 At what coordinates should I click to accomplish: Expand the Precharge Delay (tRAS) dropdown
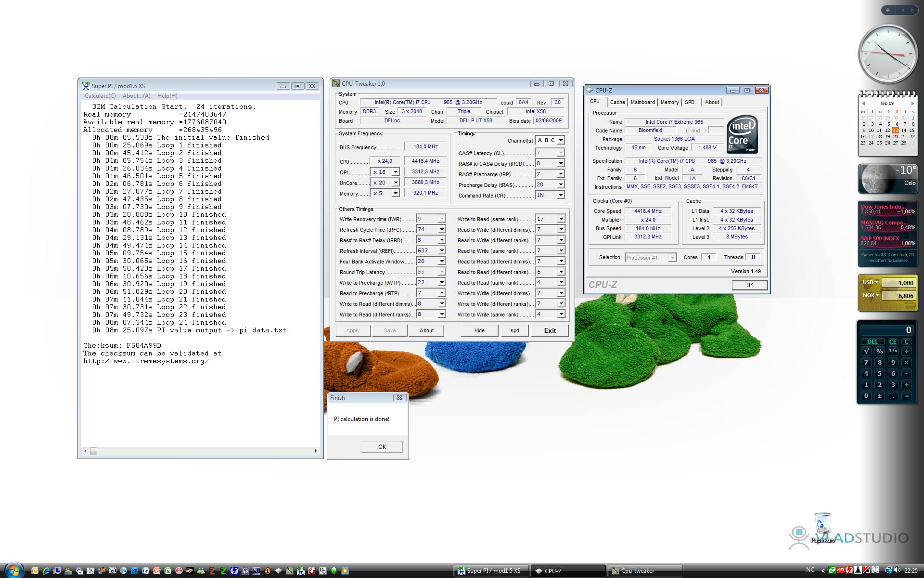click(561, 184)
